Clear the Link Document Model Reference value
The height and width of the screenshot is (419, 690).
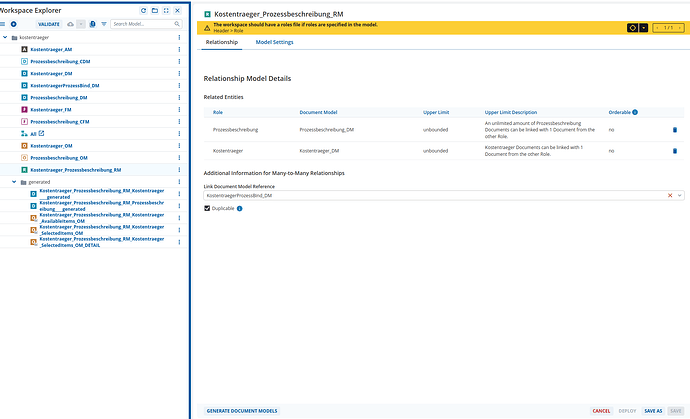pos(670,195)
